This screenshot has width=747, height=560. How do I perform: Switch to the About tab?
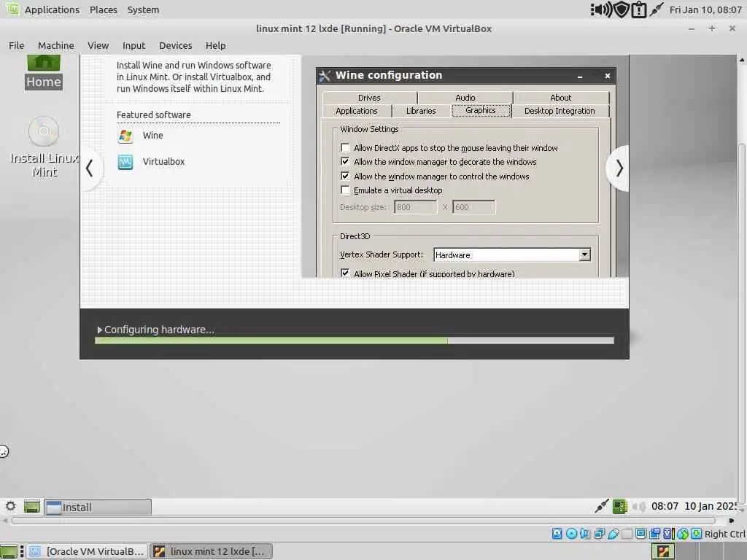pos(561,98)
